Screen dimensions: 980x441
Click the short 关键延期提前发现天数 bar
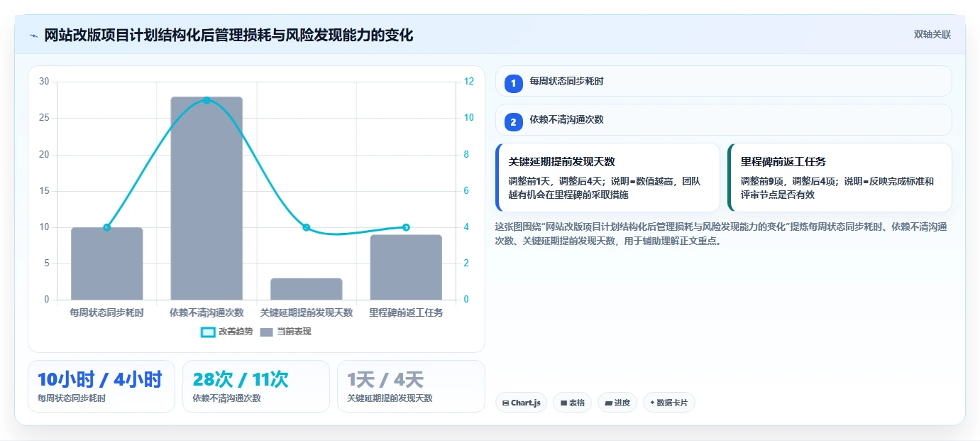(x=307, y=289)
